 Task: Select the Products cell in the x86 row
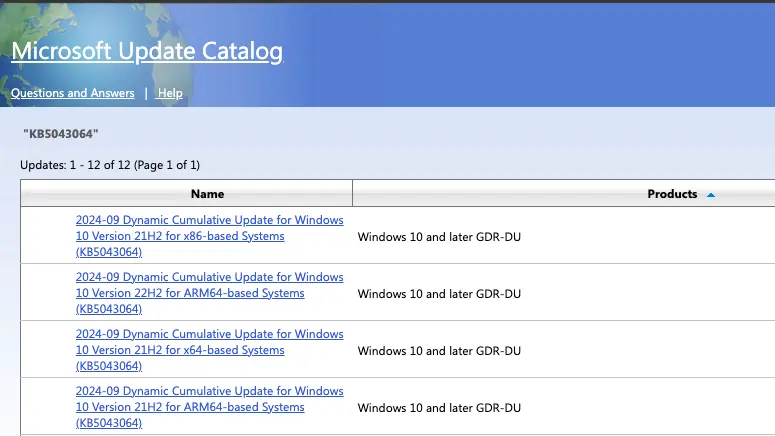click(x=439, y=237)
